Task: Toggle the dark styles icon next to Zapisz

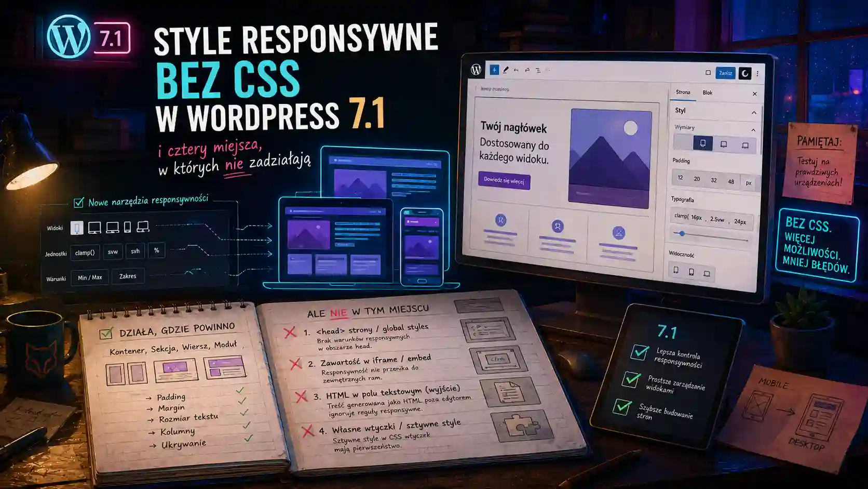Action: (744, 73)
